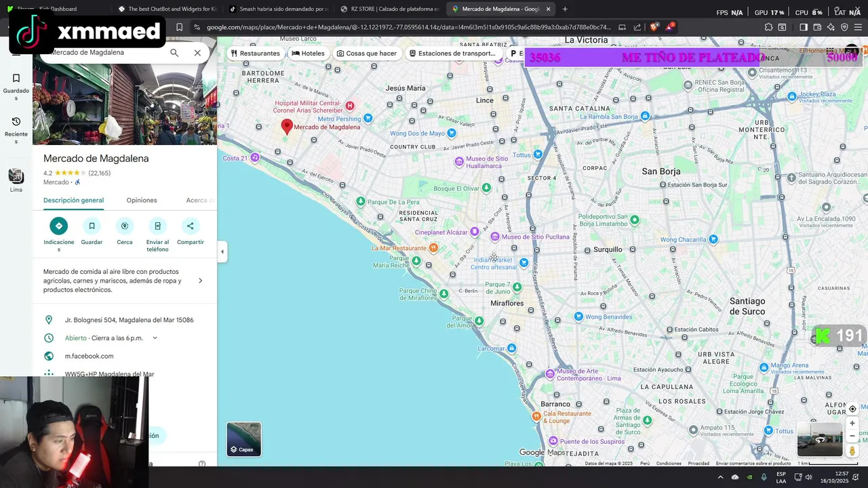This screenshot has width=868, height=488.
Task: Collapse the side panel arrow
Action: coord(222,251)
